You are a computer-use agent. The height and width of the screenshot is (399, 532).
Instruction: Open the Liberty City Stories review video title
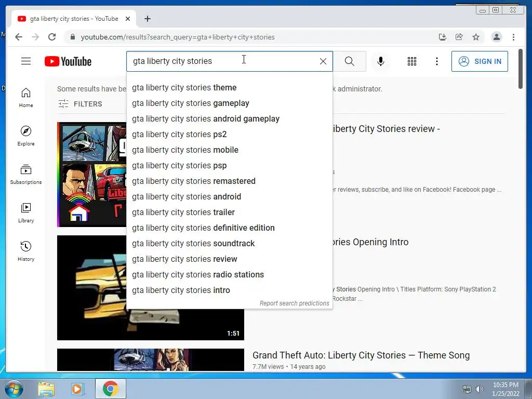pos(386,129)
